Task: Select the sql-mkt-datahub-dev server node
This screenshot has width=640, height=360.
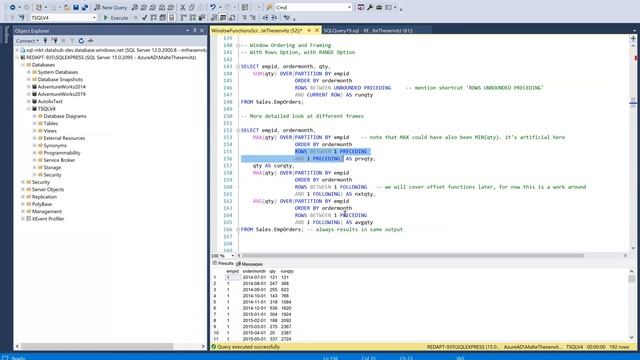Action: click(x=113, y=50)
